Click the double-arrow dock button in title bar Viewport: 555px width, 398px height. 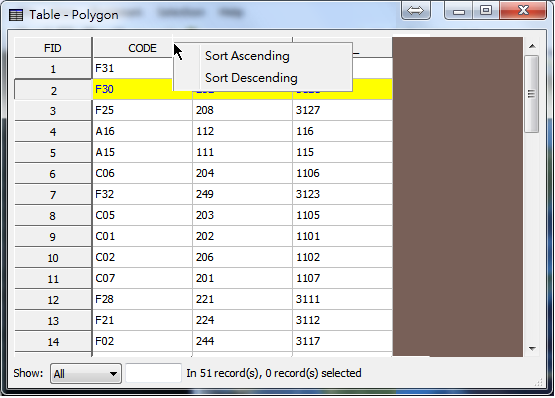coord(415,10)
